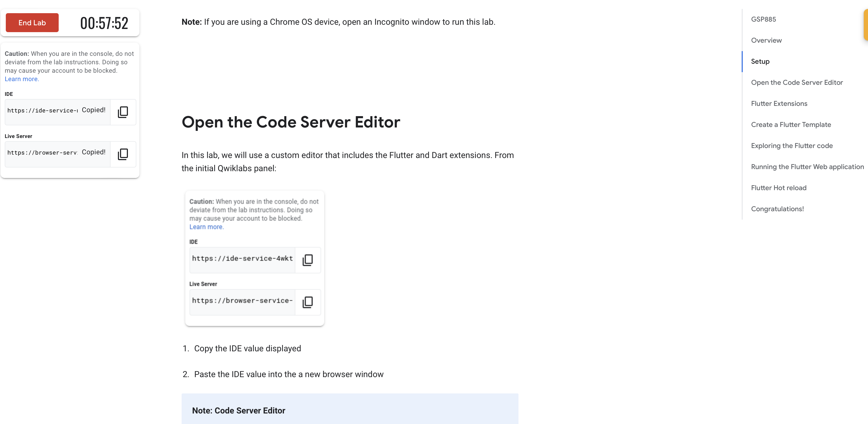Copy the IDE URL with the copy icon

click(123, 112)
